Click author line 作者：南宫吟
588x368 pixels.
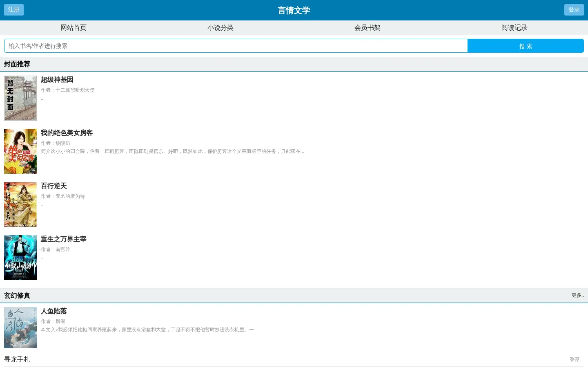(x=56, y=249)
